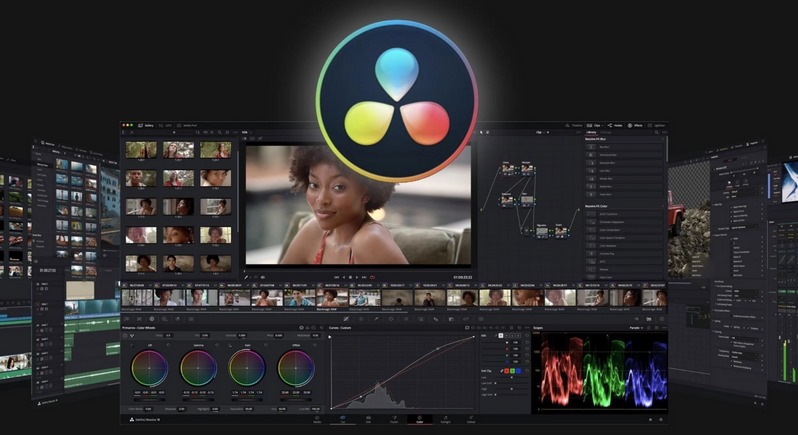Toggle the Nodes editor button
Image resolution: width=798 pixels, height=435 pixels.
pos(615,126)
